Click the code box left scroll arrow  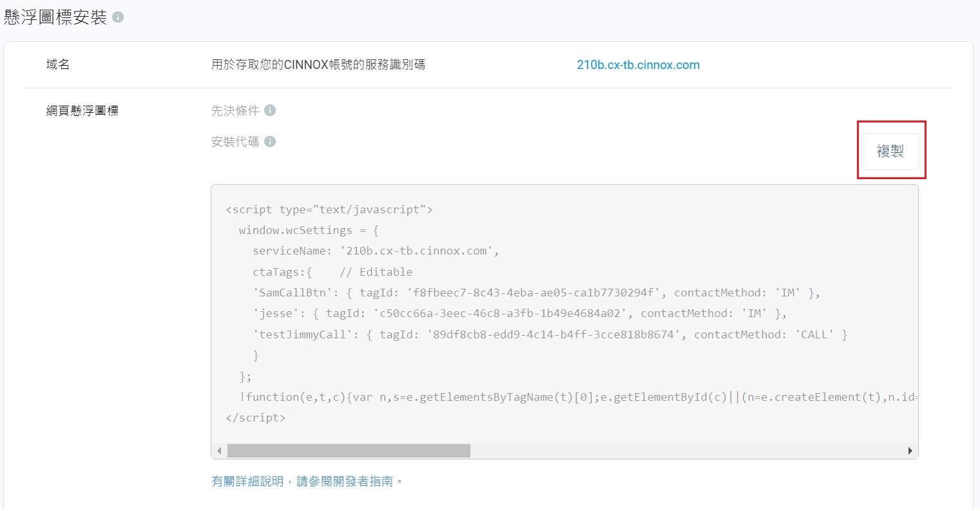point(219,450)
